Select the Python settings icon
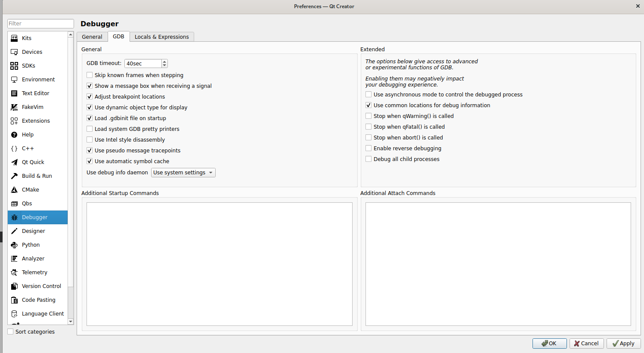The width and height of the screenshot is (644, 353). 14,245
